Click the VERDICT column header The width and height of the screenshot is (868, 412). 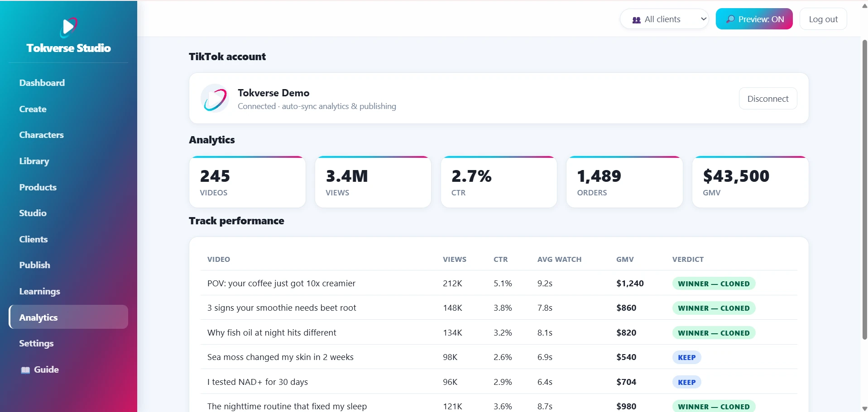[688, 260]
